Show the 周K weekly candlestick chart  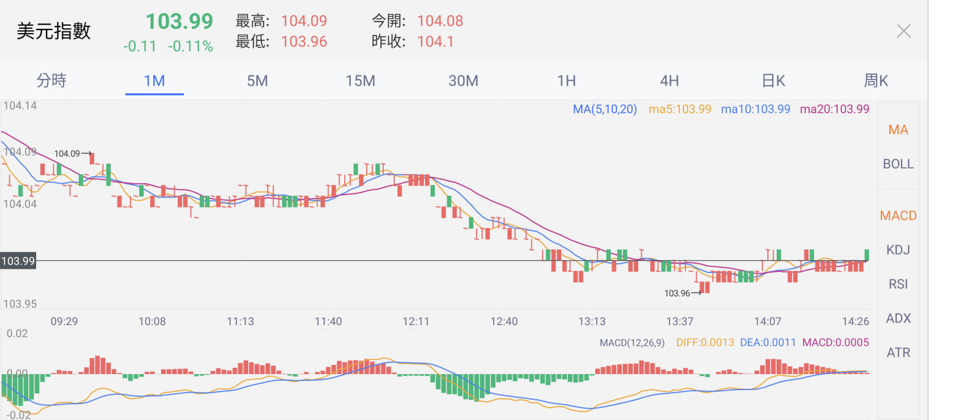coord(876,81)
